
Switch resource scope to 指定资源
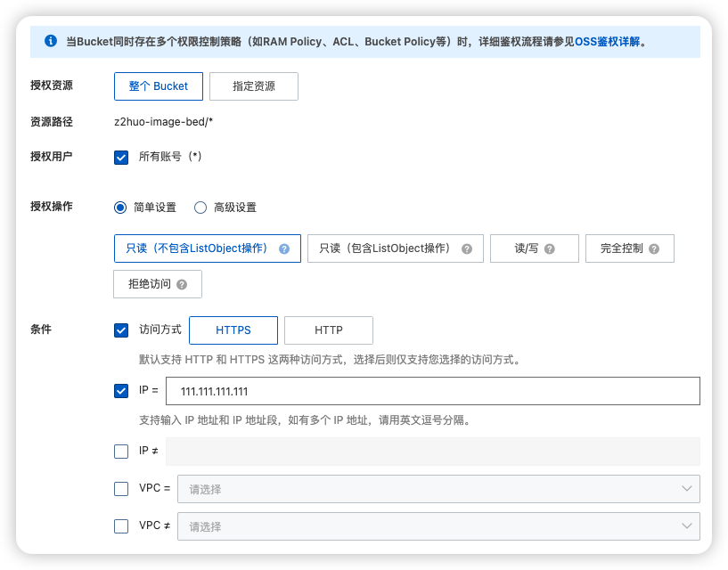click(x=254, y=86)
